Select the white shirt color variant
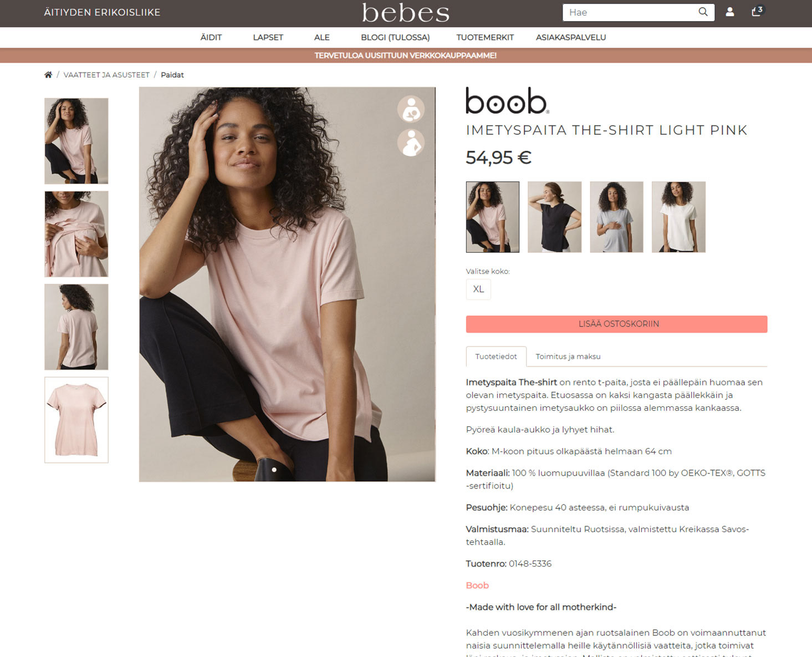Viewport: 812px width, 657px height. (x=678, y=217)
